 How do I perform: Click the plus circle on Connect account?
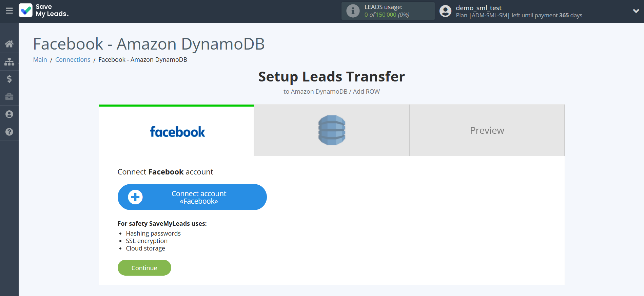pos(135,197)
